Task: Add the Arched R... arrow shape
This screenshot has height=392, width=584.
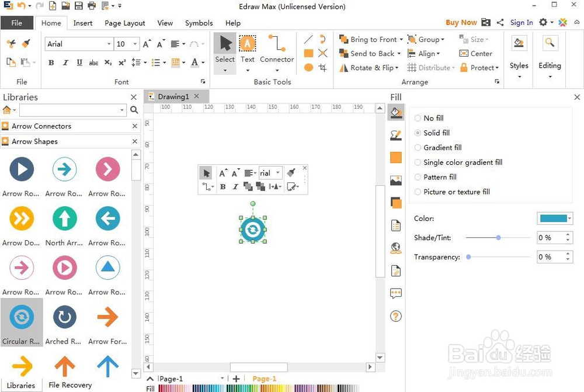Action: (x=64, y=324)
